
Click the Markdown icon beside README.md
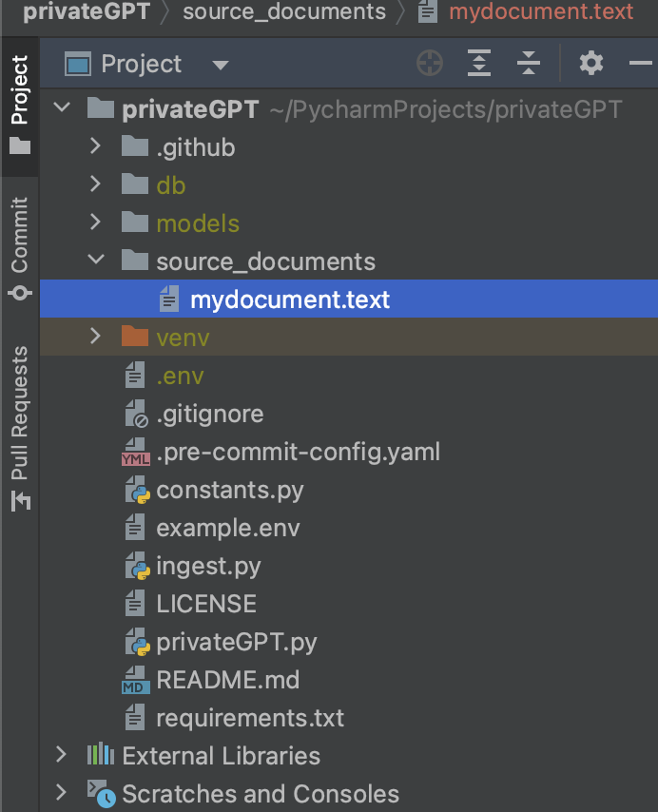pyautogui.click(x=137, y=679)
